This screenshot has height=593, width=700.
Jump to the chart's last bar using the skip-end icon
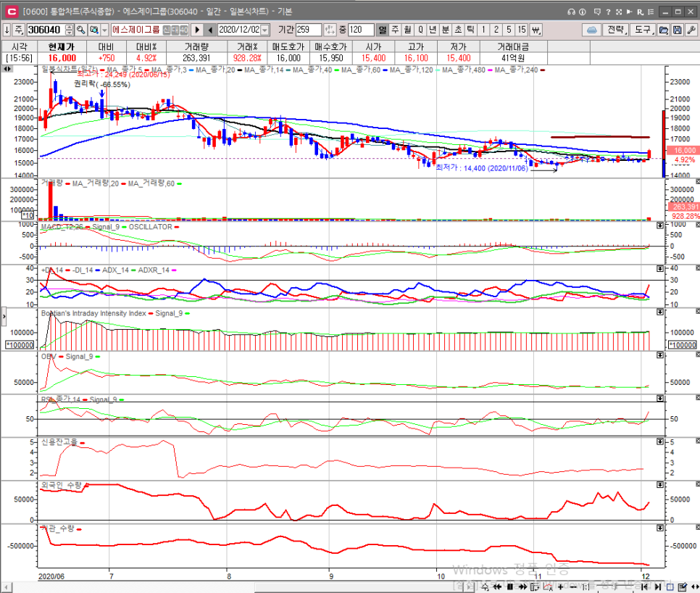657,586
